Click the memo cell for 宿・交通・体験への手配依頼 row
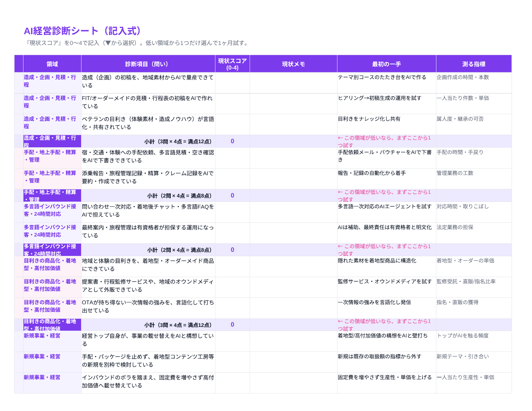 click(x=294, y=158)
